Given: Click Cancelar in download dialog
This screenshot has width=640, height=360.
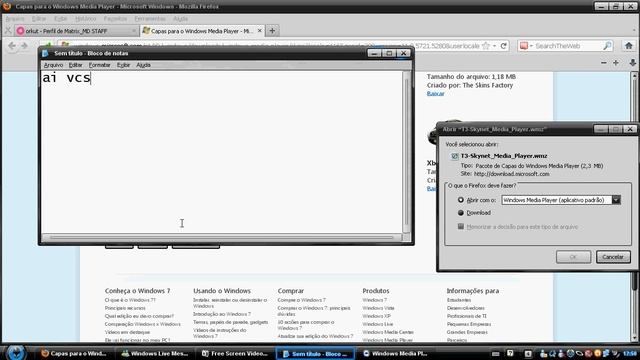Looking at the screenshot, I should pyautogui.click(x=613, y=257).
